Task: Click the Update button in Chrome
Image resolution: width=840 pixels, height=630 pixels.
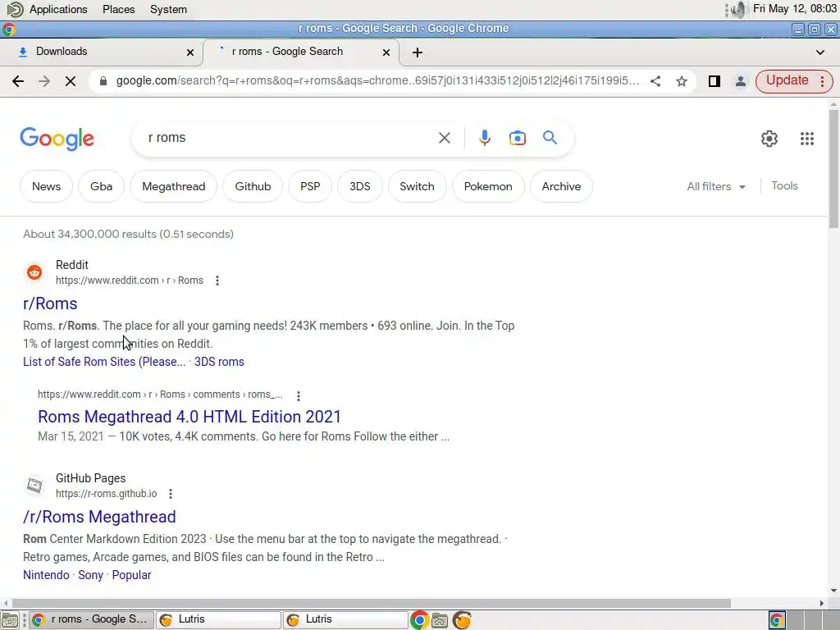Action: [787, 80]
